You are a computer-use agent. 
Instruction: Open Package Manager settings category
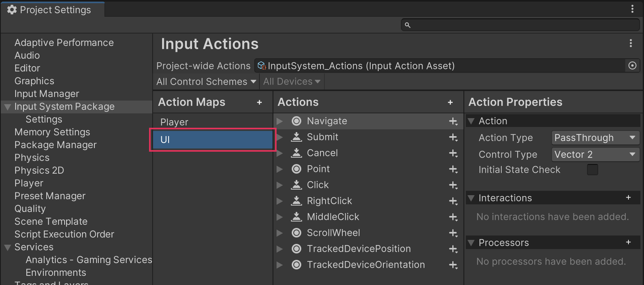[x=55, y=145]
